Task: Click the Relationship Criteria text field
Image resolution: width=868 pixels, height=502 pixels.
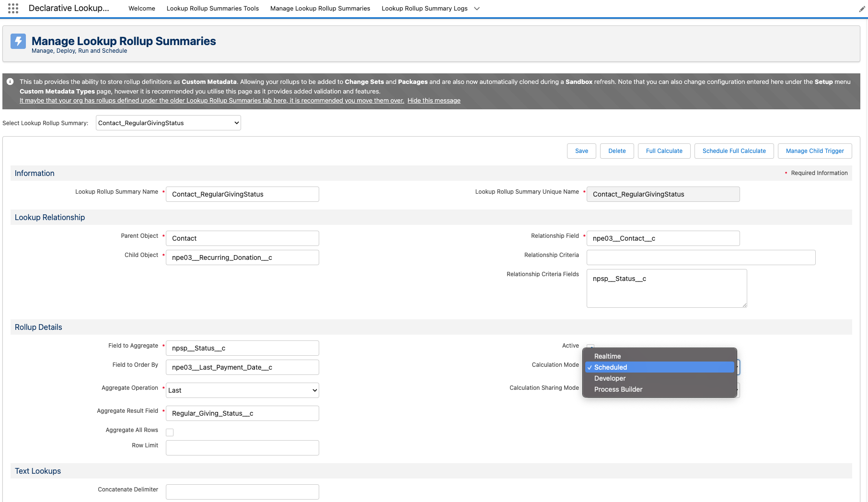Action: point(700,257)
